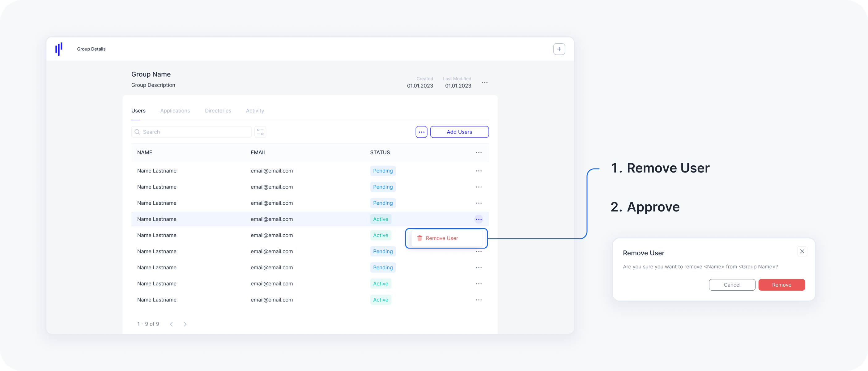
Task: Switch to the Directories tab
Action: (x=218, y=110)
